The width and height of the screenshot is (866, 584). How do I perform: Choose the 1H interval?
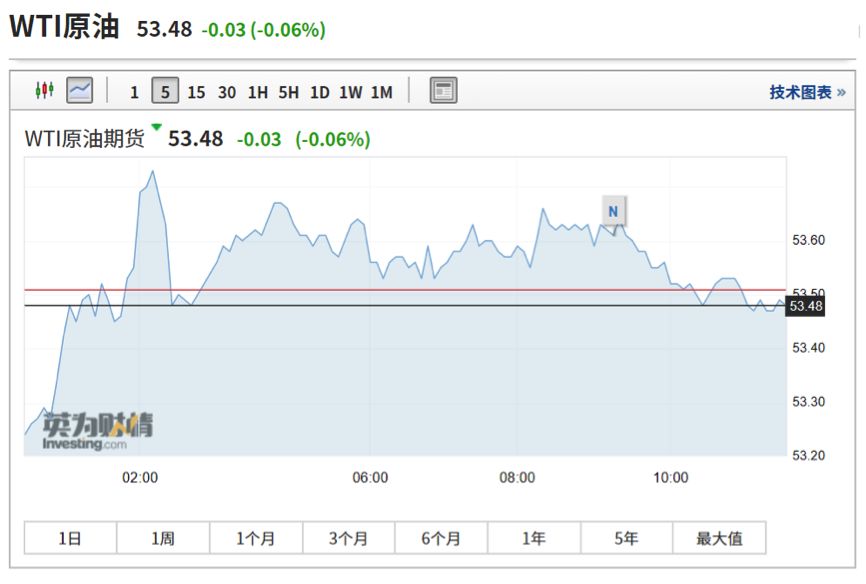pyautogui.click(x=258, y=92)
